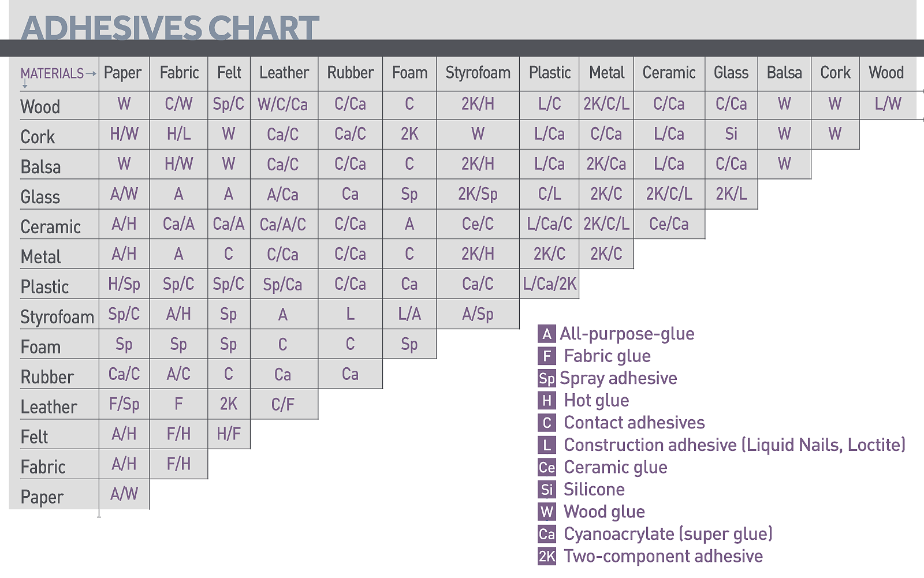This screenshot has width=924, height=578.
Task: Click the 'Si' cell in the Cork row
Action: [731, 134]
